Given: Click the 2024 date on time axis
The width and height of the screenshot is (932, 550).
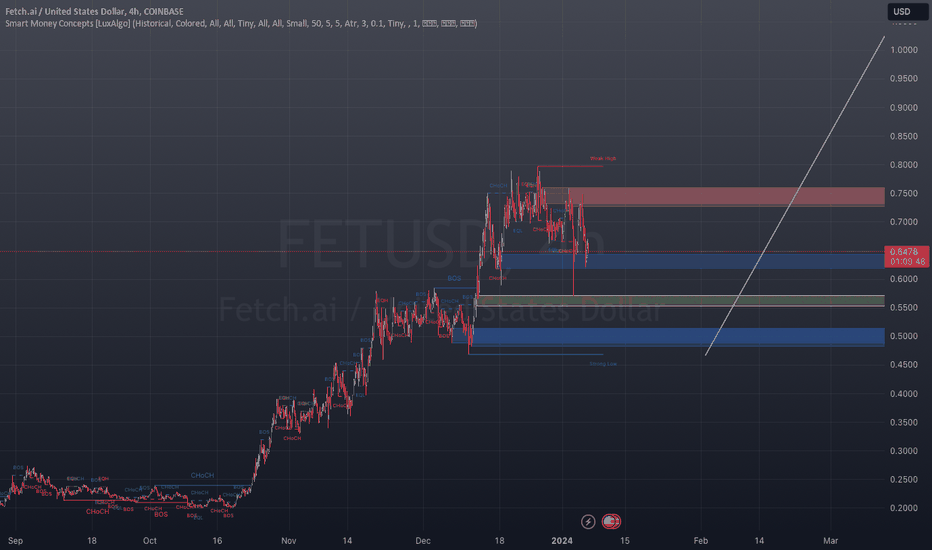Looking at the screenshot, I should pyautogui.click(x=562, y=540).
